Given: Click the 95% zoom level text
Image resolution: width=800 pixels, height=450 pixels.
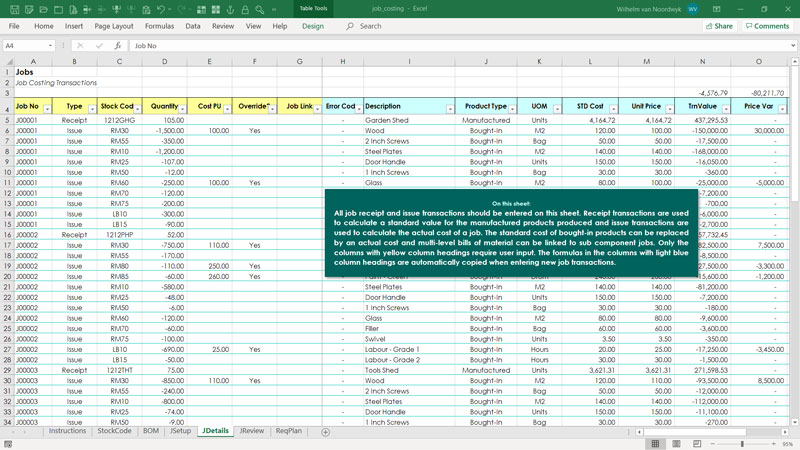Looking at the screenshot, I should (788, 444).
